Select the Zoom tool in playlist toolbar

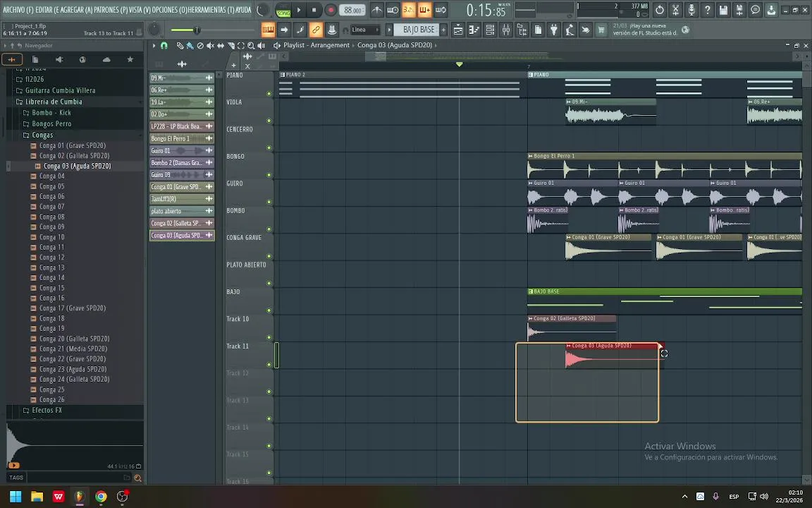pyautogui.click(x=251, y=46)
